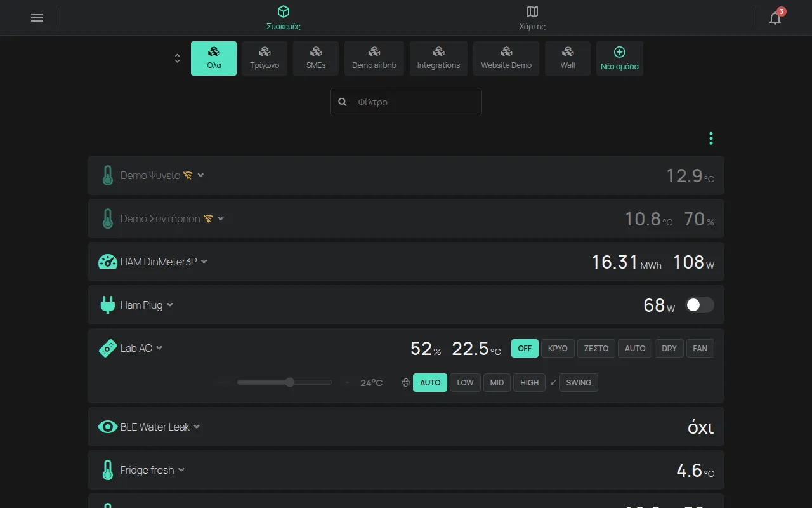812x508 pixels.
Task: Click the group reorder arrows icon
Action: (x=177, y=58)
